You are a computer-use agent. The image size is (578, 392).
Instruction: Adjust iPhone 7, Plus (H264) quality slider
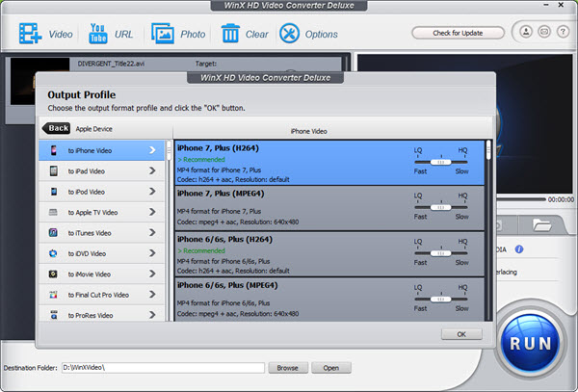tap(441, 162)
